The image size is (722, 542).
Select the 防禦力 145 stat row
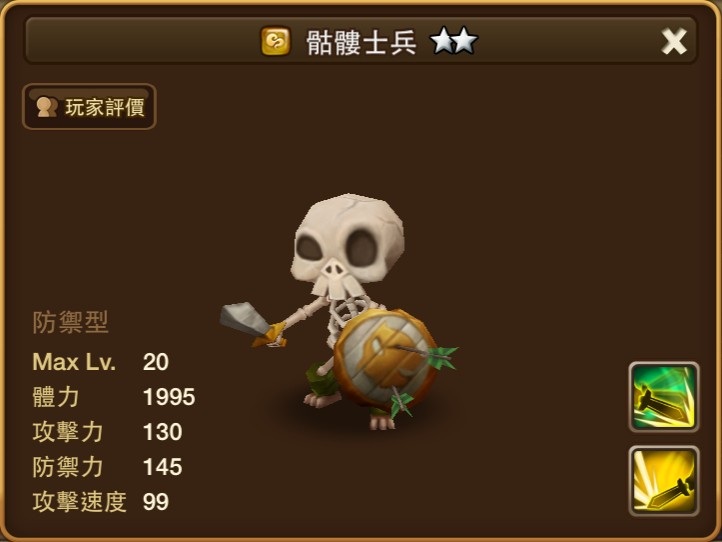[x=107, y=467]
